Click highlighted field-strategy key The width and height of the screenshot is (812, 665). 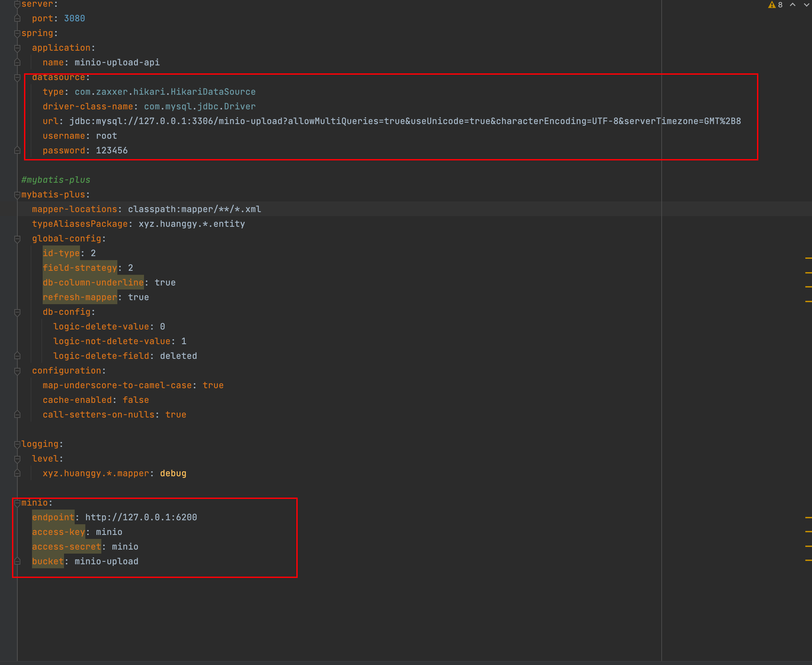(80, 268)
